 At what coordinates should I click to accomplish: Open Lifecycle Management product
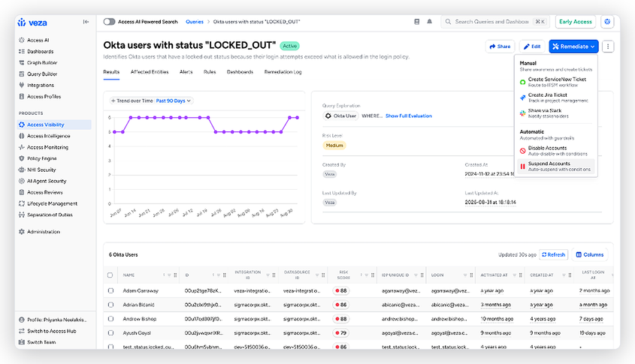[x=53, y=204]
